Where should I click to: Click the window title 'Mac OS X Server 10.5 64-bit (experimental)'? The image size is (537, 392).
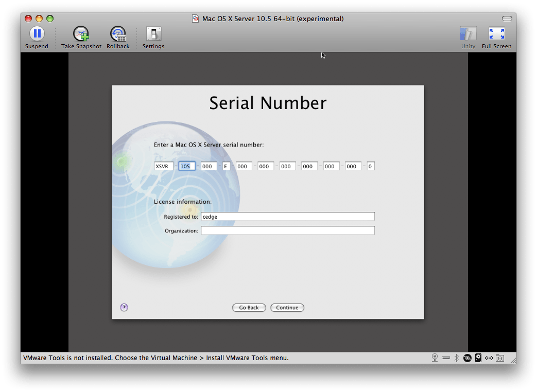[x=273, y=19]
